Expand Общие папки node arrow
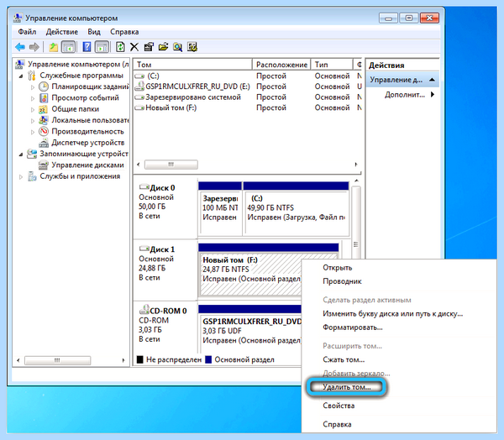The height and width of the screenshot is (440, 504). 33,110
